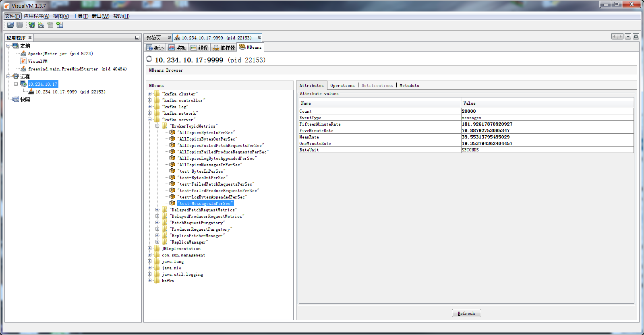Close the 应用程序 panel
This screenshot has width=644, height=335.
click(x=30, y=38)
